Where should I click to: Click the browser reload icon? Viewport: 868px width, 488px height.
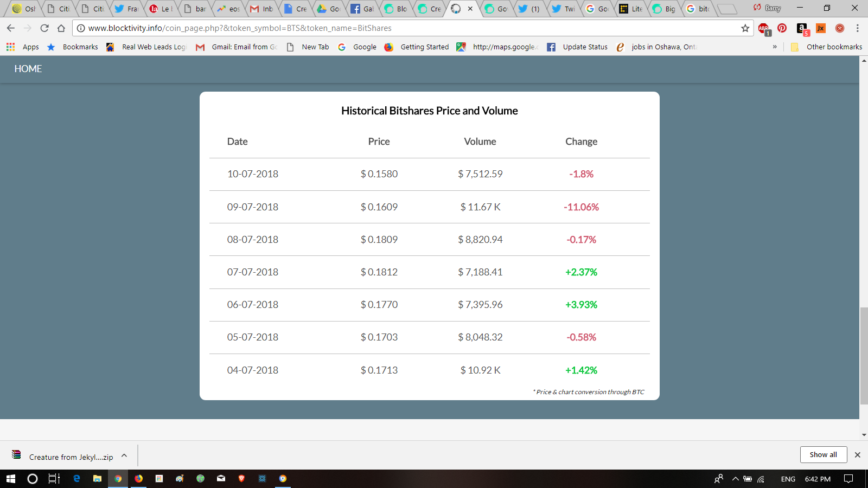point(44,28)
